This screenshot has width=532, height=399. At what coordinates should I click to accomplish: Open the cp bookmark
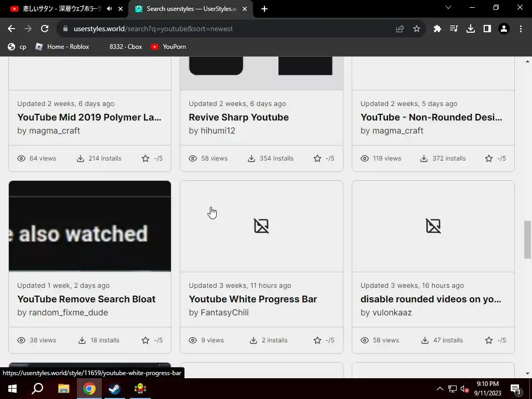pos(17,47)
